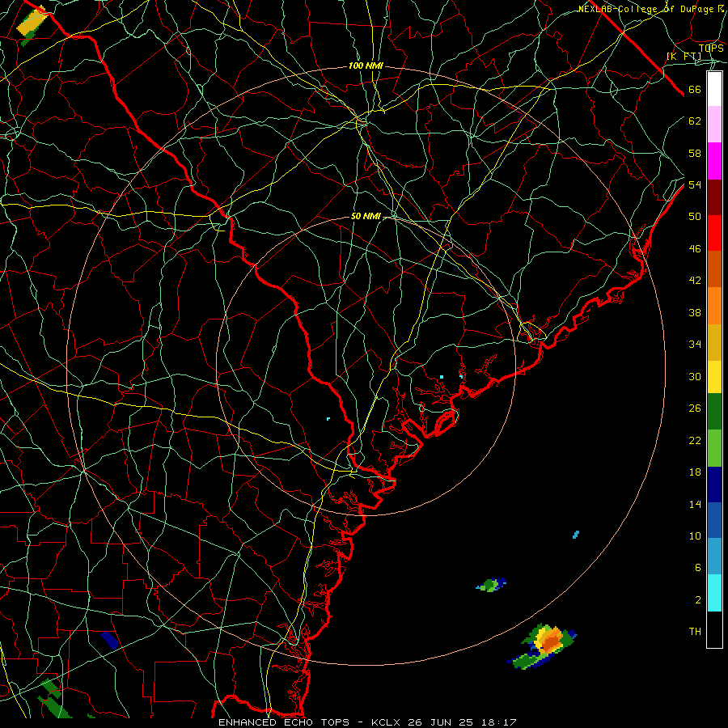Screen dimensions: 728x728
Task: Click the gold 38 kft legend swatch
Action: [714, 342]
